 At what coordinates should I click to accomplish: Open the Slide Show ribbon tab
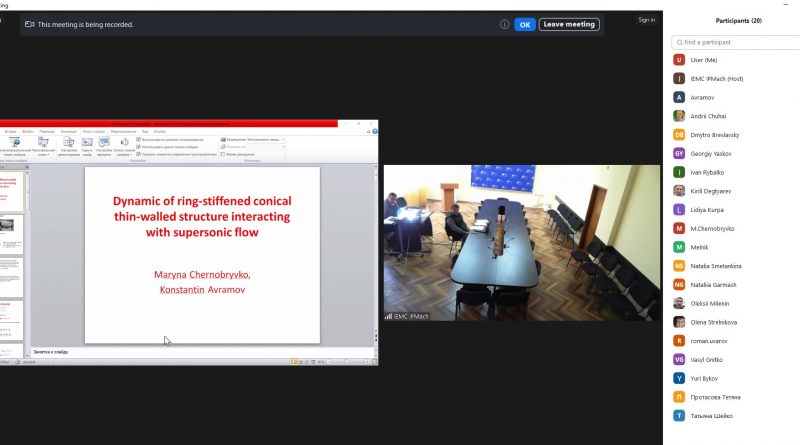(94, 131)
